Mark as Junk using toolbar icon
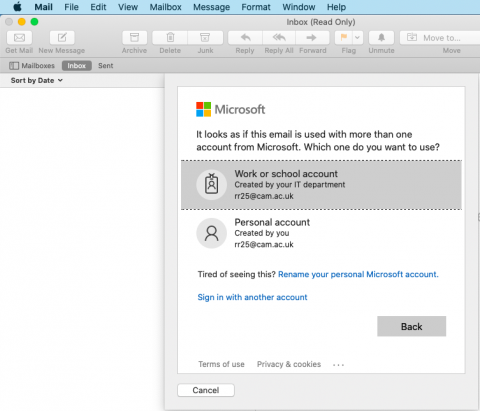Viewport: 480px width, 411px height. 205,38
